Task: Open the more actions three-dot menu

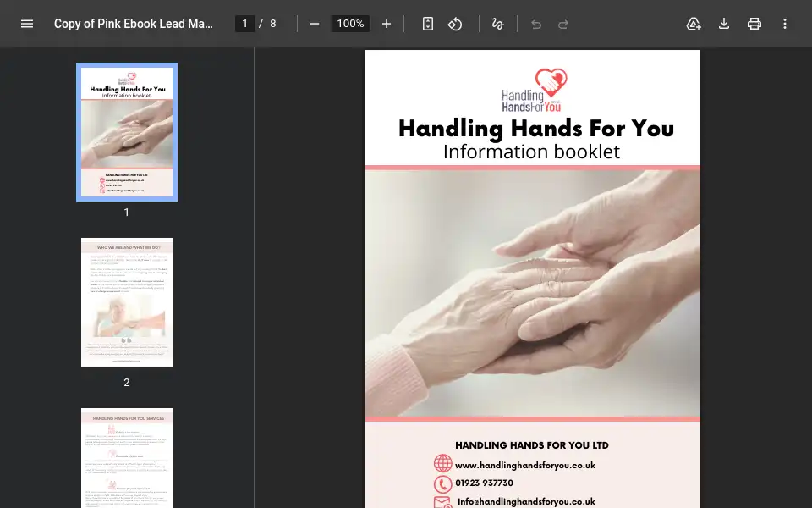Action: 785,24
